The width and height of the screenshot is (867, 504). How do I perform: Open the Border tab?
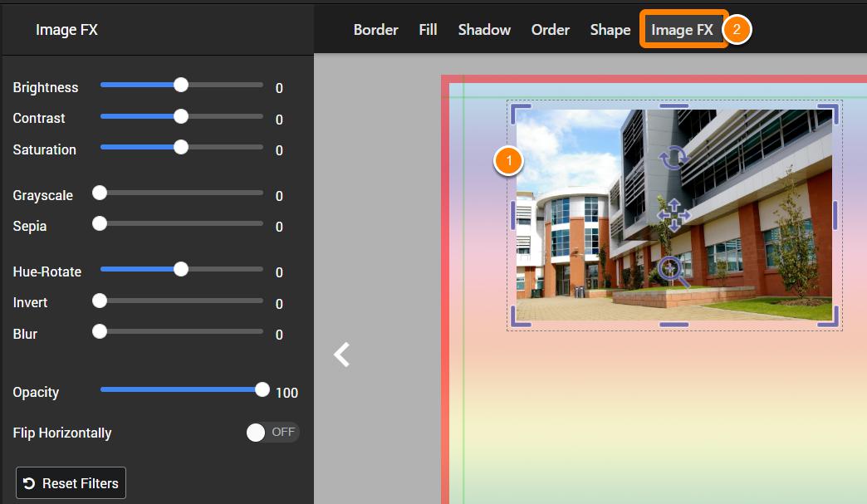(376, 30)
